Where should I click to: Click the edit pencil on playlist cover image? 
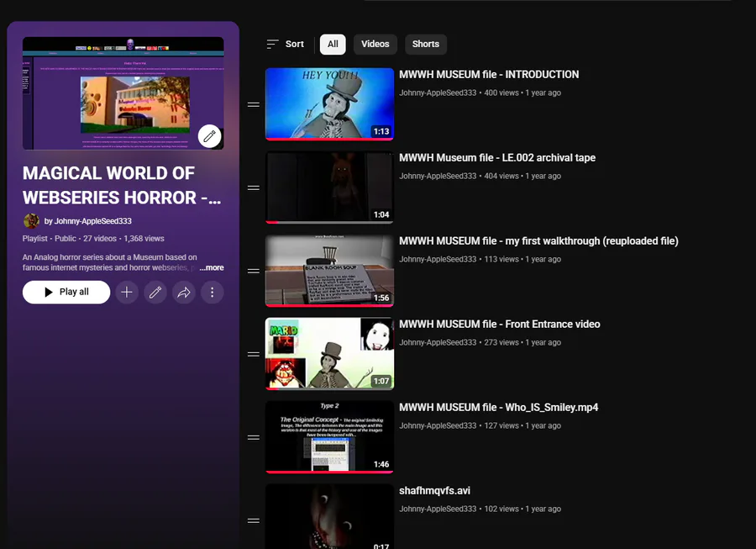coord(209,136)
